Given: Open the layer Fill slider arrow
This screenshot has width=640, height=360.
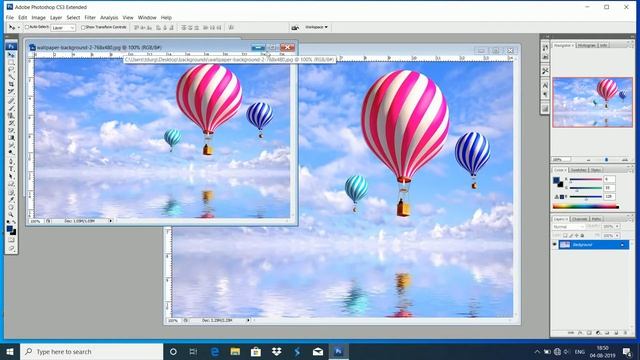Looking at the screenshot, I should (617, 235).
